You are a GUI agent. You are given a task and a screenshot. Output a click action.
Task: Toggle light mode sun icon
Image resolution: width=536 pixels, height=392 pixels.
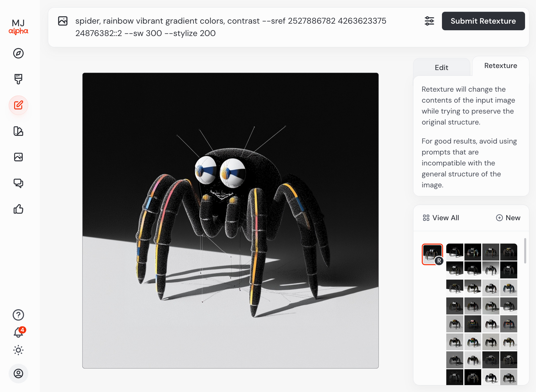coord(18,350)
